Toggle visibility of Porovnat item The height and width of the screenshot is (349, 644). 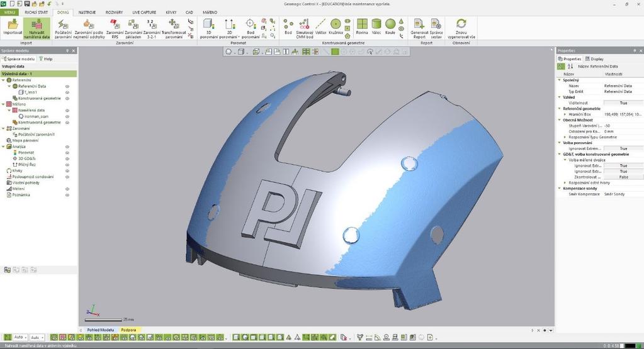[67, 153]
